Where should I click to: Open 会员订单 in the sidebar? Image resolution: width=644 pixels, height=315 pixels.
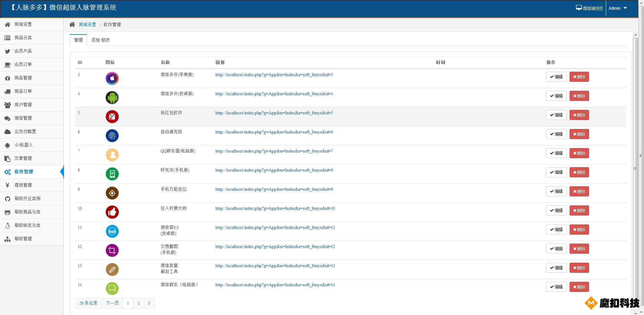point(32,65)
